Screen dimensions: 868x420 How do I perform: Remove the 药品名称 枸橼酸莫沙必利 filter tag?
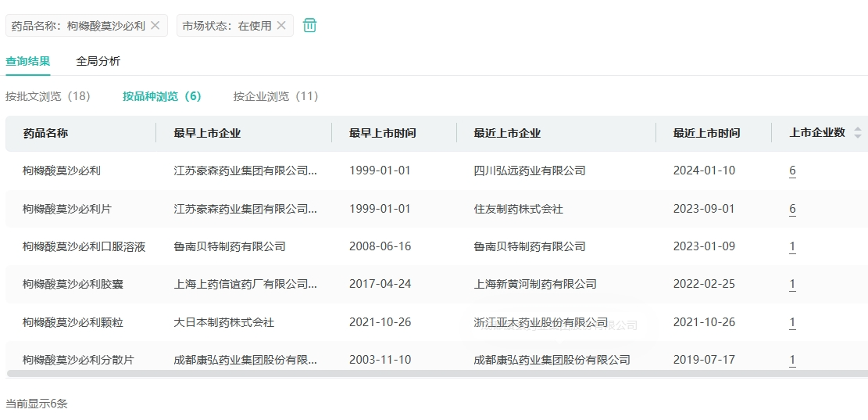[155, 26]
